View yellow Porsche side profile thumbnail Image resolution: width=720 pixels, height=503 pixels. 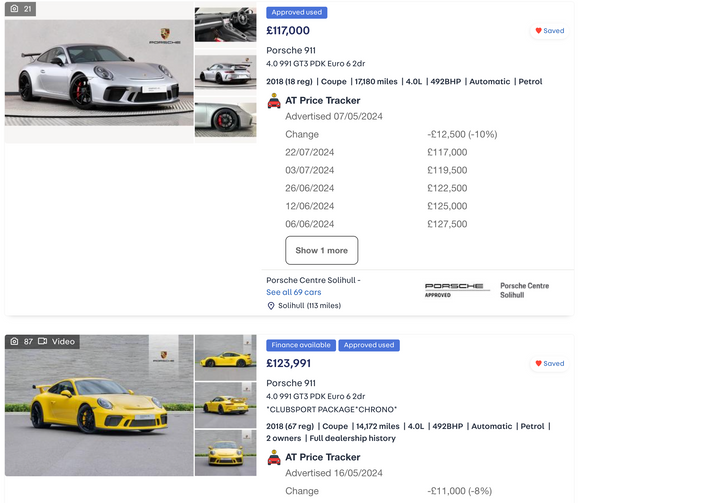pos(225,357)
